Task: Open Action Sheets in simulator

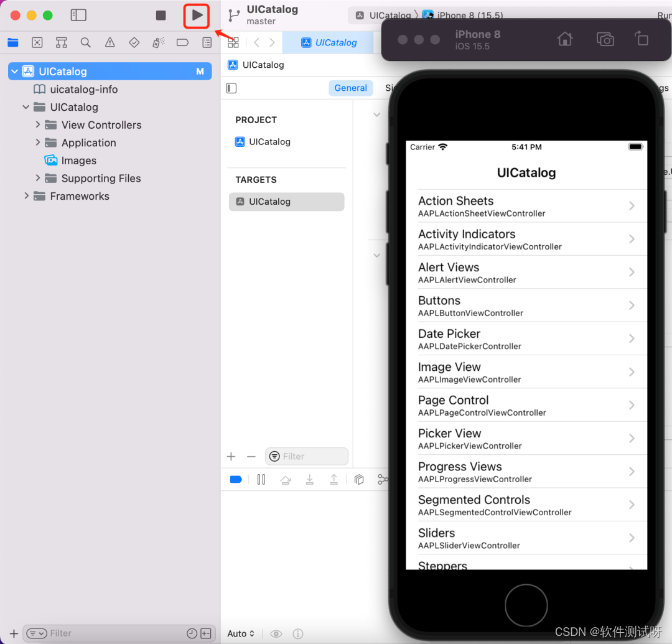Action: pyautogui.click(x=526, y=206)
